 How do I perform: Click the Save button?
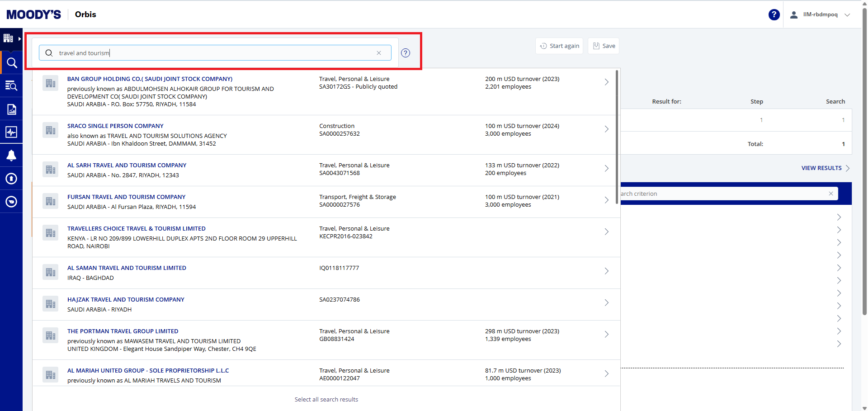point(604,46)
